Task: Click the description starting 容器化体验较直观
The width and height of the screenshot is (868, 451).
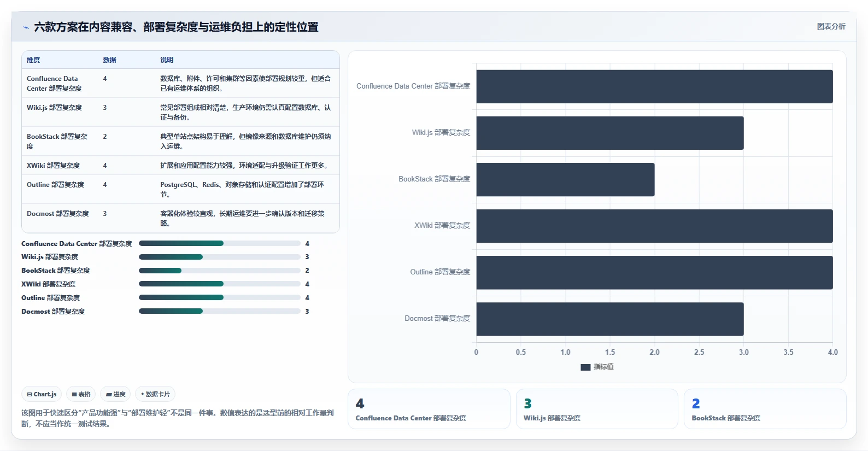Action: [242, 219]
